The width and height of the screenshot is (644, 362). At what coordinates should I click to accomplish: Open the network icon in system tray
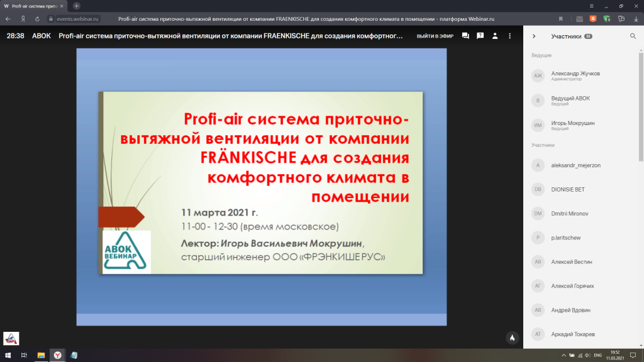580,356
